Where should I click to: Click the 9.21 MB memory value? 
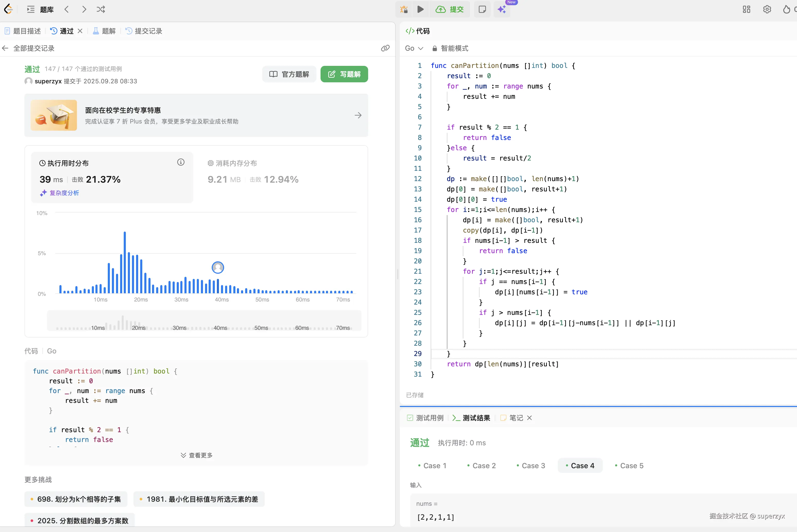(224, 180)
